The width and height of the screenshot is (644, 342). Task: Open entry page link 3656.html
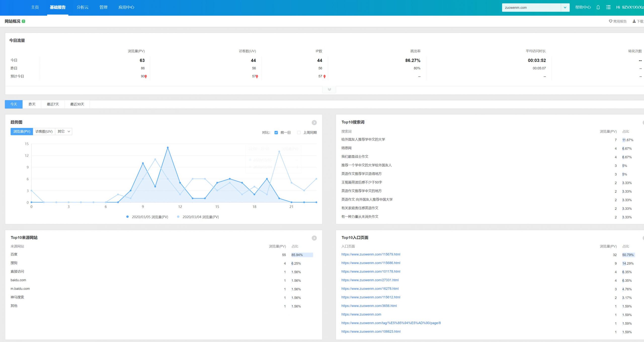(x=369, y=306)
